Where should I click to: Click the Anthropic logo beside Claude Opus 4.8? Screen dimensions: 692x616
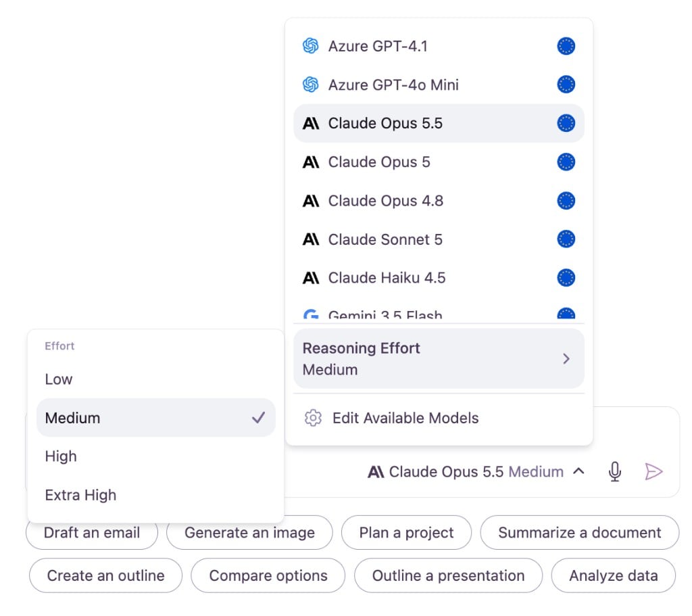pyautogui.click(x=311, y=201)
